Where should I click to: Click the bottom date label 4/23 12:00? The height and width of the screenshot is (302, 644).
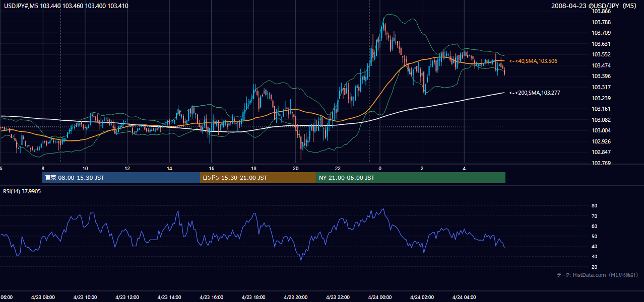click(x=127, y=297)
